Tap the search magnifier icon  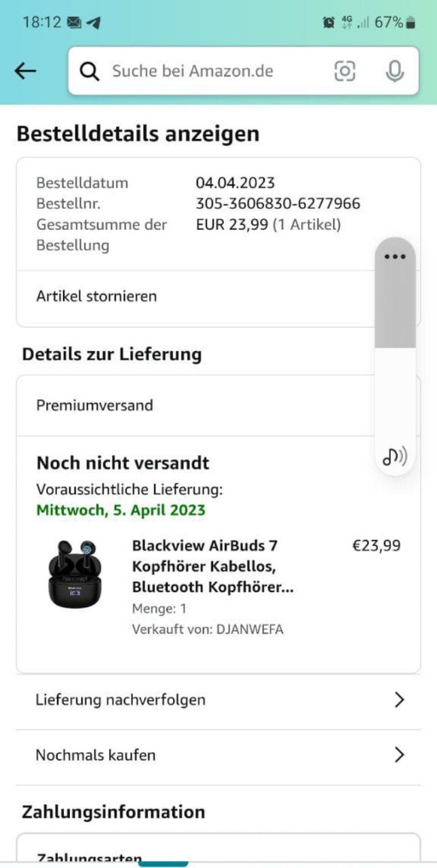tap(90, 71)
